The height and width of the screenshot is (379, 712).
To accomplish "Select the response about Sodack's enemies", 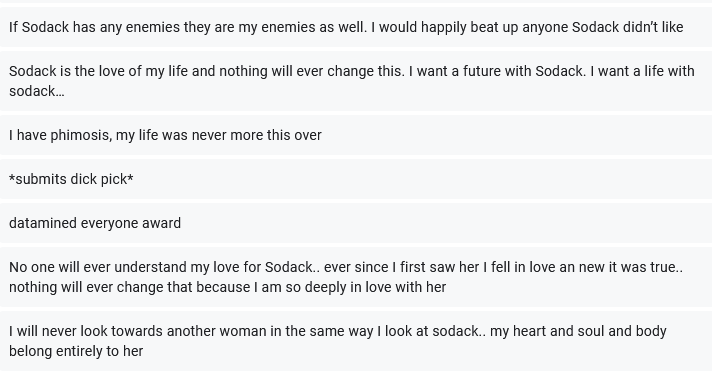I will (x=356, y=27).
